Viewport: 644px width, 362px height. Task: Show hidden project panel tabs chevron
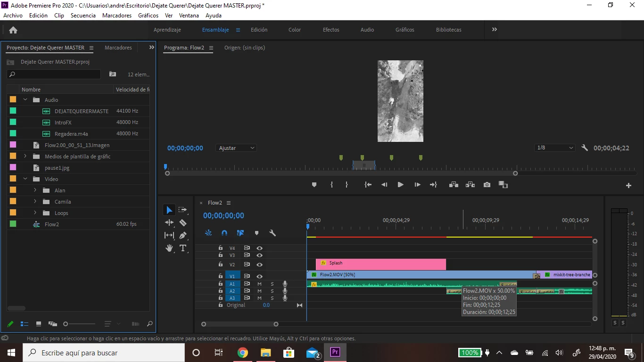click(x=151, y=47)
